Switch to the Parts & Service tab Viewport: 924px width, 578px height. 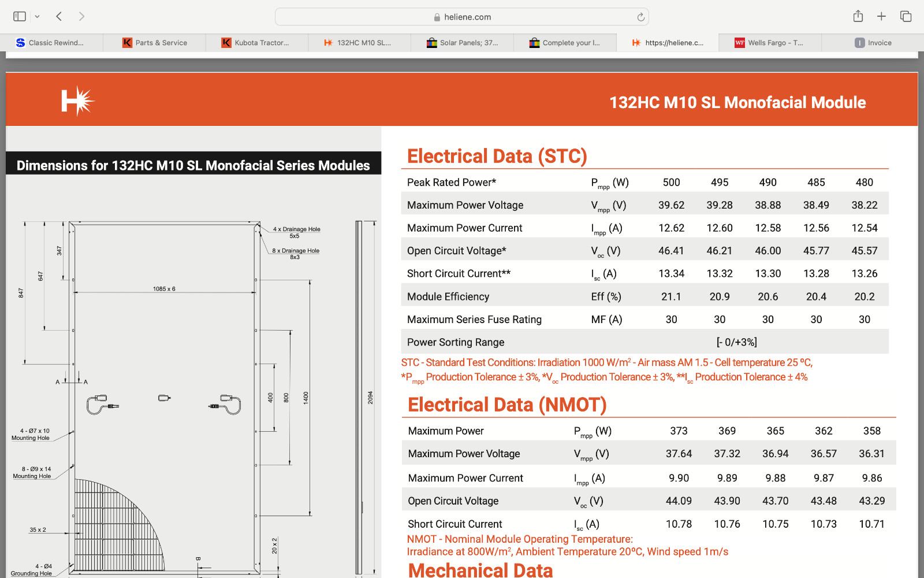coord(154,43)
